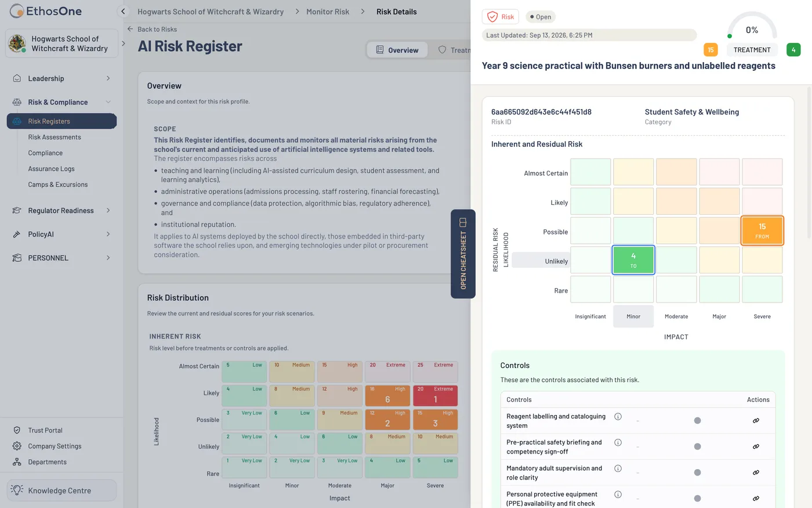Open link action for Mandatory adult supervision
812x508 pixels.
pos(756,473)
